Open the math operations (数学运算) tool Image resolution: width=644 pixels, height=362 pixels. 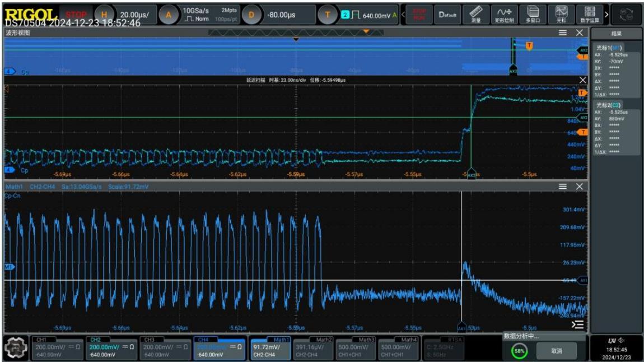[590, 15]
